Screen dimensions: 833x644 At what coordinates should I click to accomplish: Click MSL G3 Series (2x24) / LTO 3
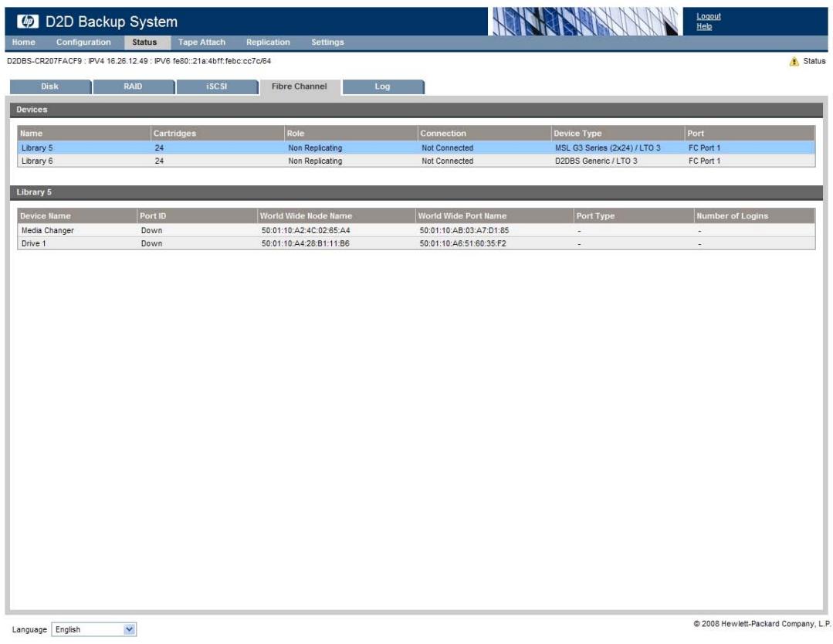pyautogui.click(x=608, y=147)
